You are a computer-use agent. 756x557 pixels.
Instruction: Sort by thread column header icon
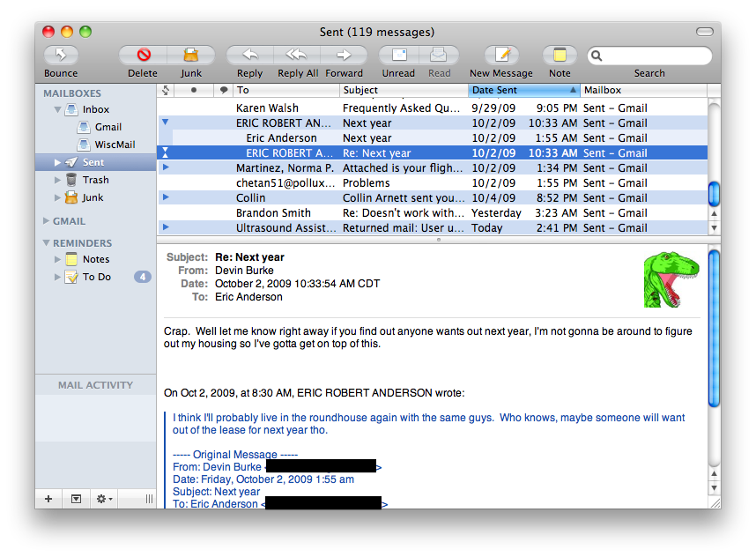click(166, 90)
